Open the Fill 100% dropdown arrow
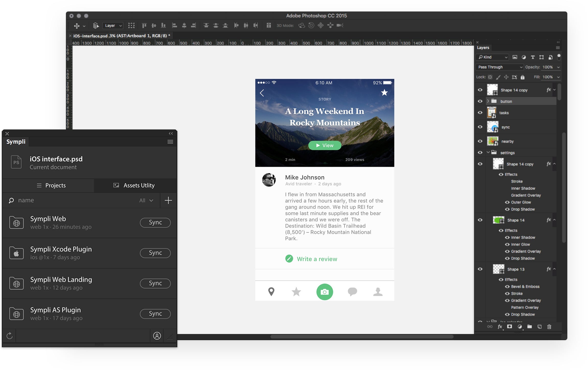 coord(558,77)
